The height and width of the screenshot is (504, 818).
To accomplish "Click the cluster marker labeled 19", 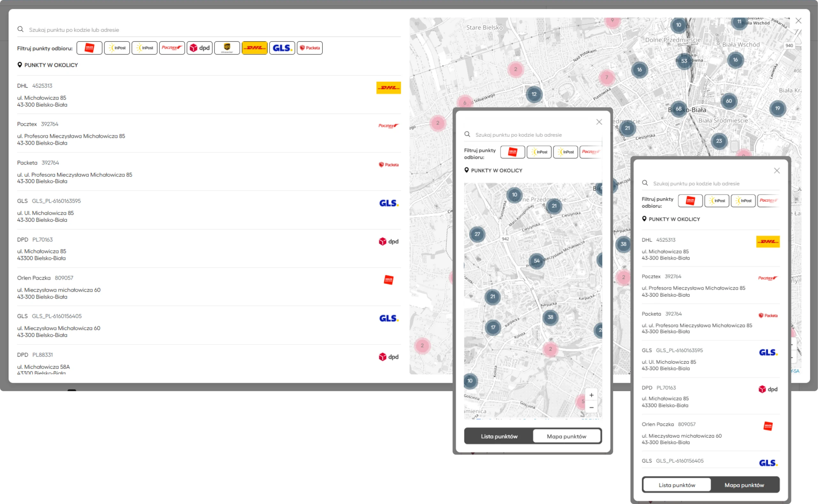I will point(778,108).
